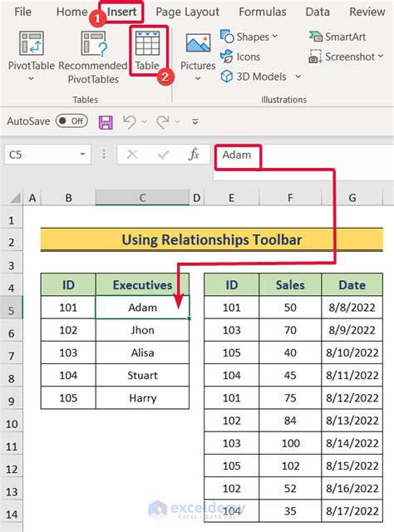The width and height of the screenshot is (394, 532).
Task: Click the Redo arrow icon
Action: coord(163,122)
